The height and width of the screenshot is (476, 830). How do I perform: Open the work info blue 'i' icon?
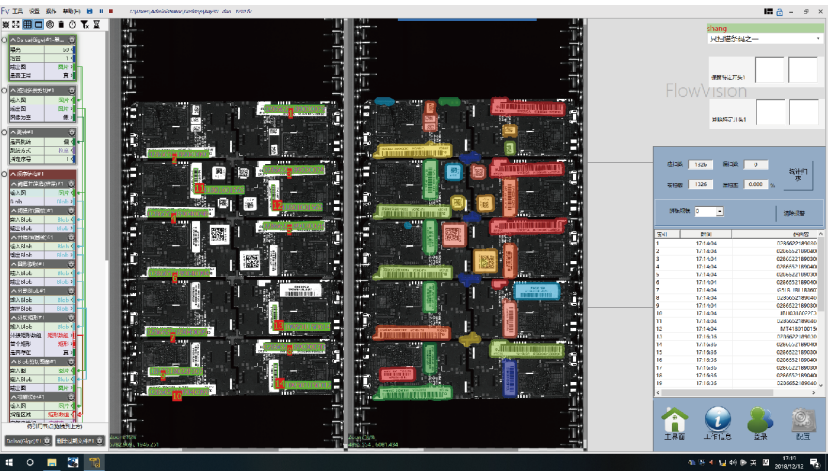[718, 420]
